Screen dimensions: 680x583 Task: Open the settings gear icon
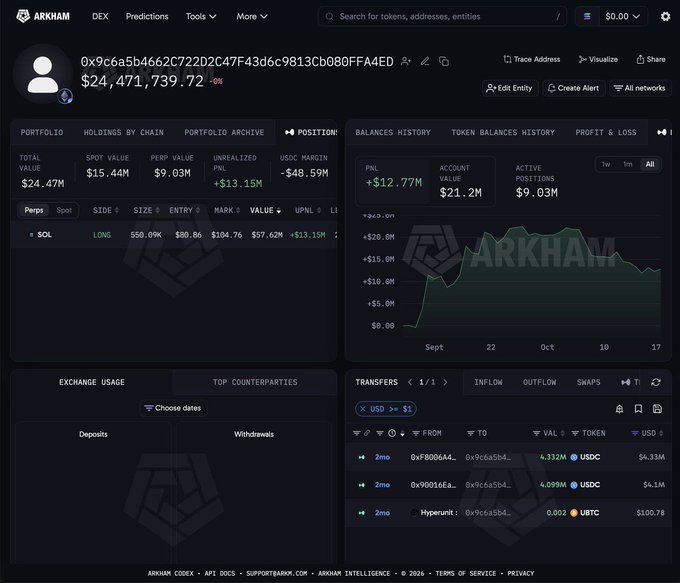coord(665,16)
